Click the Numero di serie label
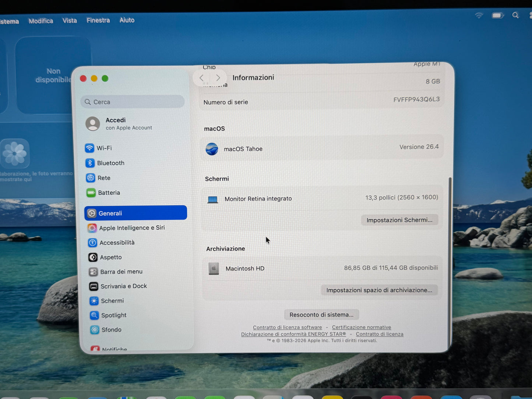 226,102
